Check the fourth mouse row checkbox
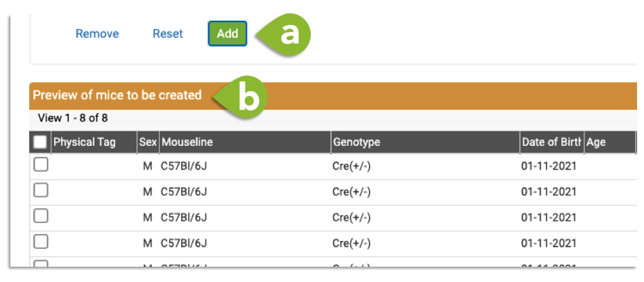Viewport: 644px width, 282px height. 41,242
